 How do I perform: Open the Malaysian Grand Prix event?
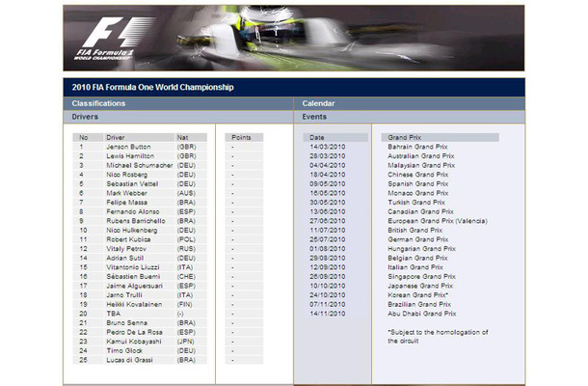point(421,165)
